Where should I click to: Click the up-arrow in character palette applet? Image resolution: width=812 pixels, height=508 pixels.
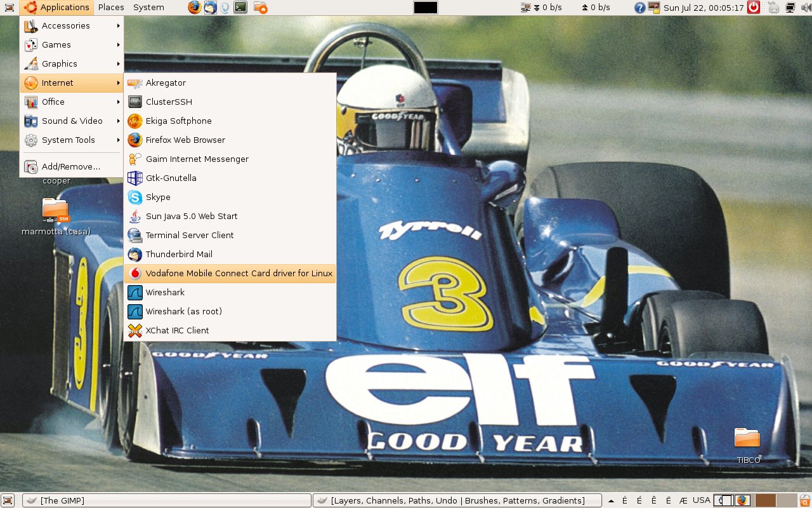coord(611,500)
